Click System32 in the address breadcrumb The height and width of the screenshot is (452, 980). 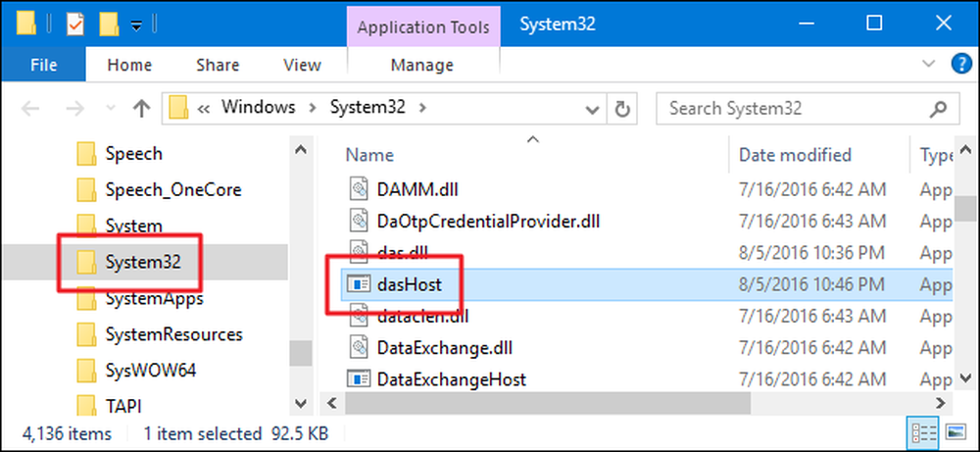pos(367,108)
